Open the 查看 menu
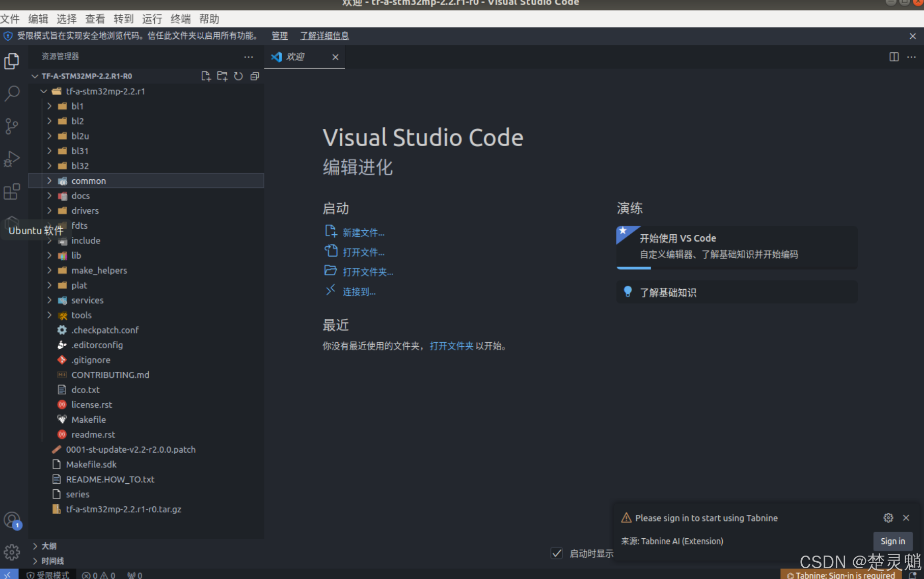The width and height of the screenshot is (924, 579). (95, 19)
